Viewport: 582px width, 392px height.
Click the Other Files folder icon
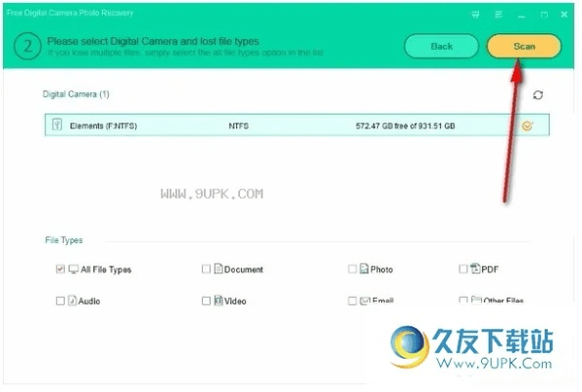click(x=476, y=299)
